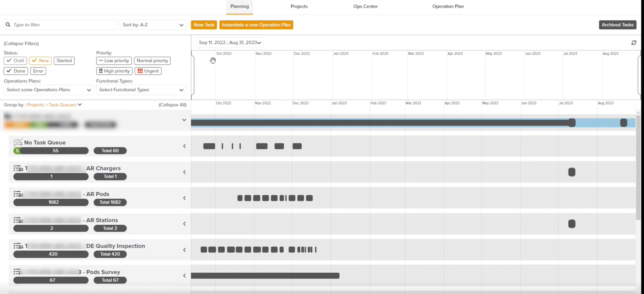Open the Select Functional Types dropdown
The width and height of the screenshot is (644, 294).
[141, 90]
